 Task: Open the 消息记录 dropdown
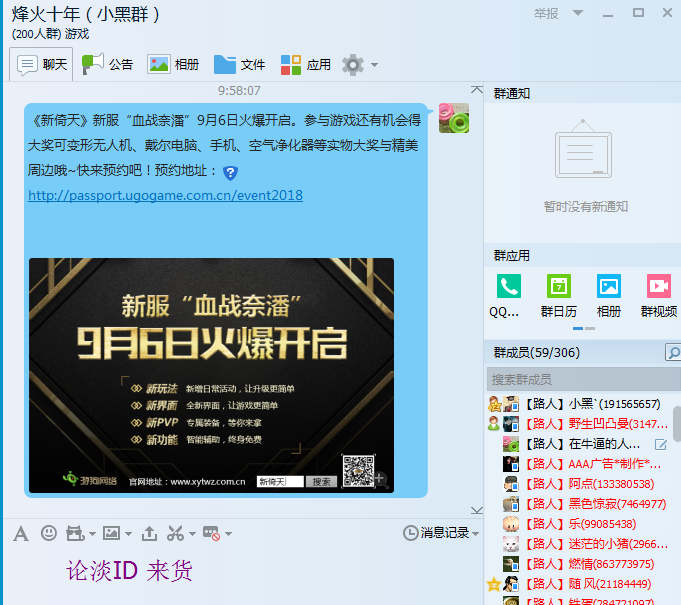476,533
